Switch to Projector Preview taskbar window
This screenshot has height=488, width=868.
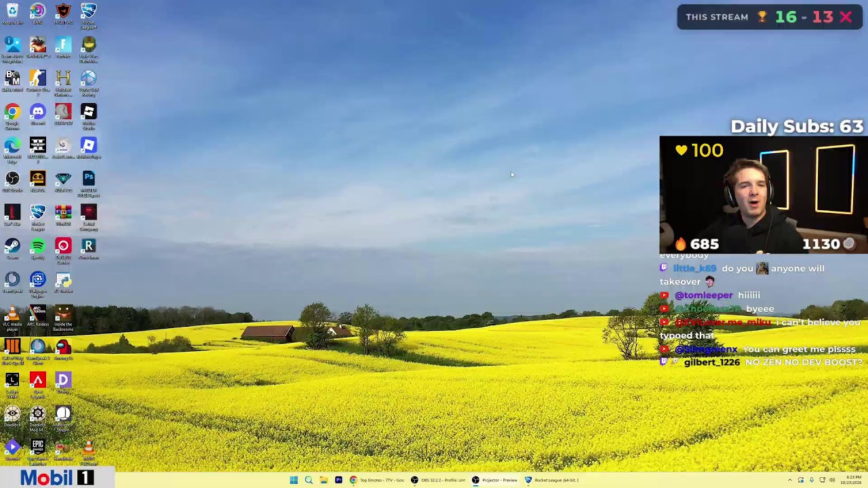pos(495,480)
